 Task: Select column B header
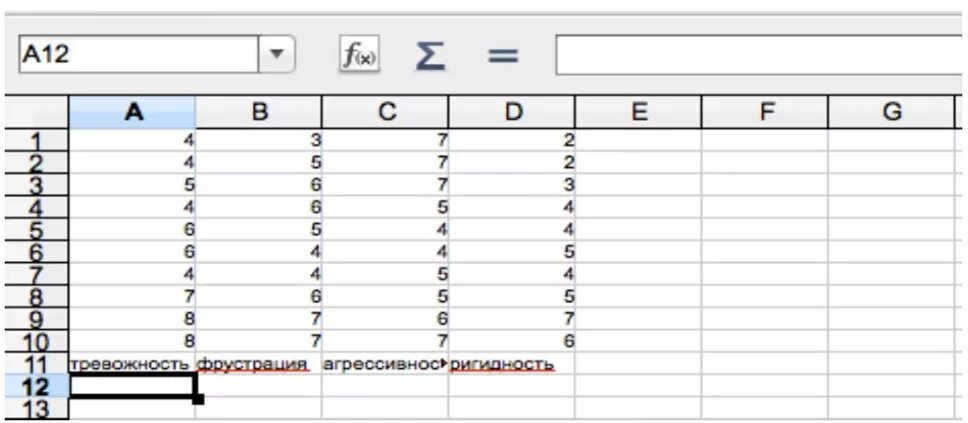(x=259, y=112)
